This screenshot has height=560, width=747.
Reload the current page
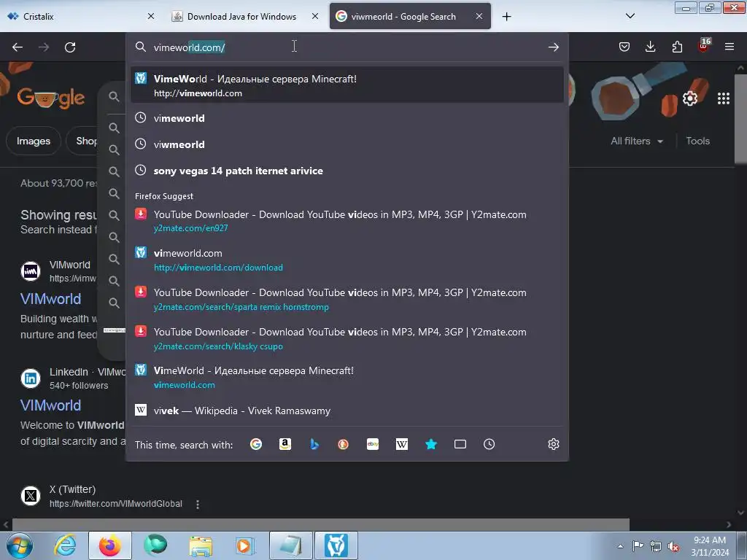(70, 47)
